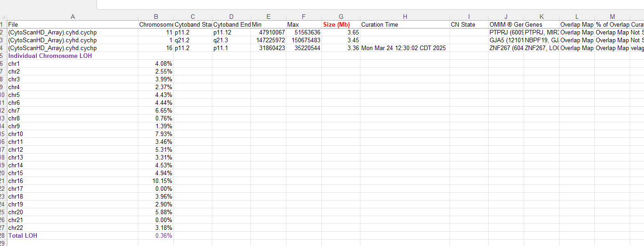The width and height of the screenshot is (644, 246).
Task: Select the 5.31% cell for chr12
Action: pos(156,149)
